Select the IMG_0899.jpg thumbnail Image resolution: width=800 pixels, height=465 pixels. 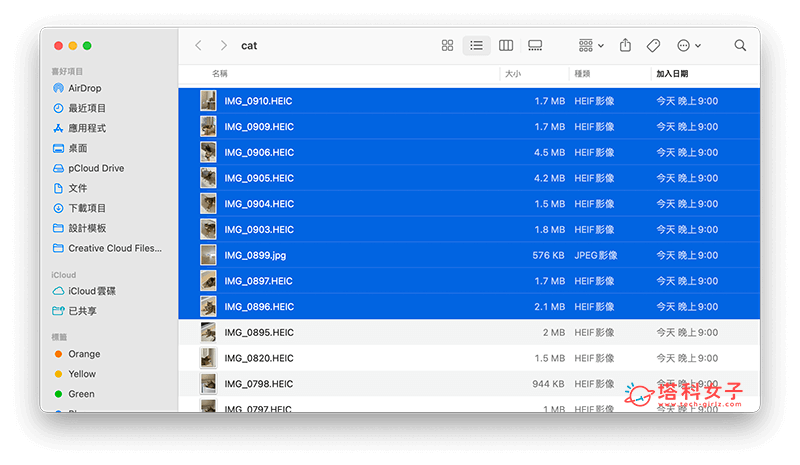coord(208,255)
